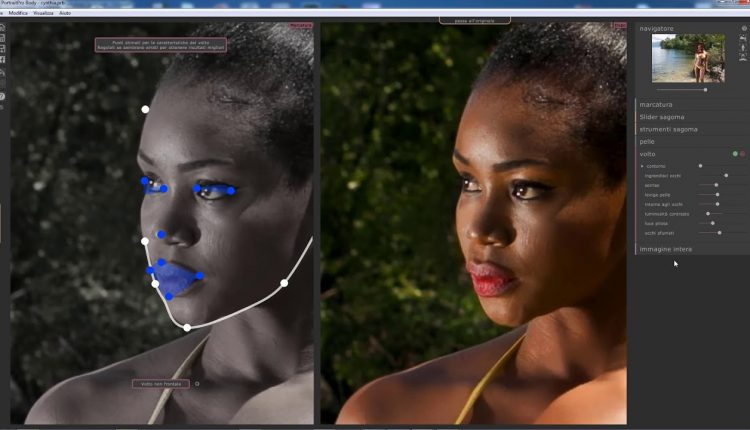The width and height of the screenshot is (750, 430).
Task: Click the small gear icon beside 'Volto non frontale'
Action: [x=197, y=384]
